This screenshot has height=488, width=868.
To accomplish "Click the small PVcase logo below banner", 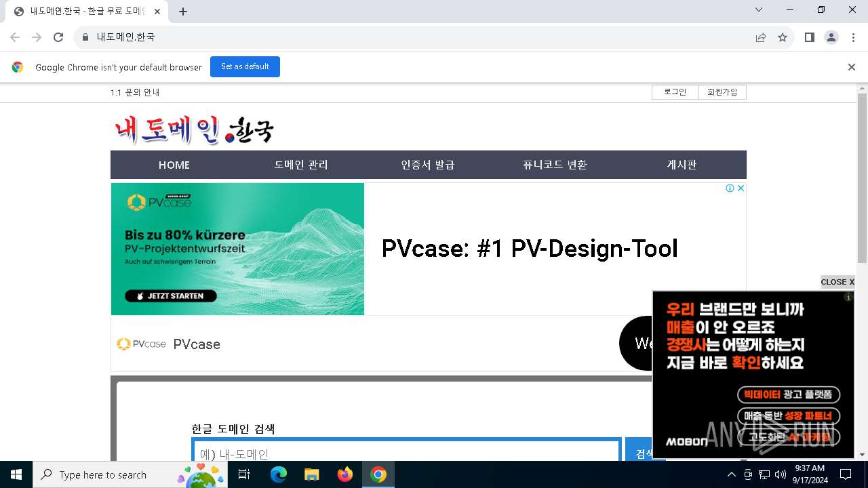I will (141, 344).
